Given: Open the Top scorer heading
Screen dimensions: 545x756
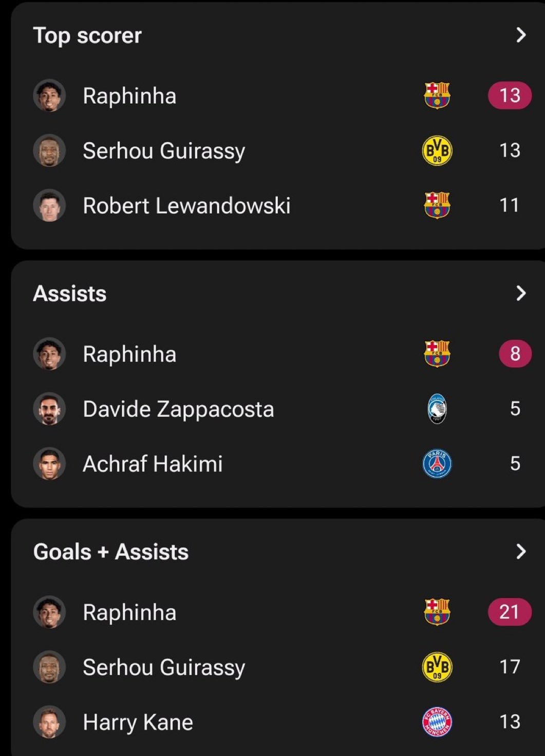Looking at the screenshot, I should point(87,36).
